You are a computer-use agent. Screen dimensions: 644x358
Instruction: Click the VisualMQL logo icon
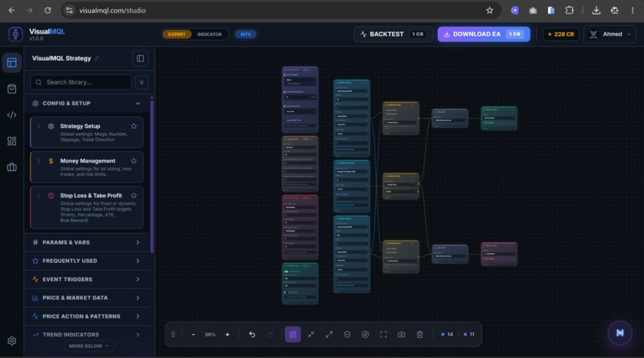coord(15,34)
